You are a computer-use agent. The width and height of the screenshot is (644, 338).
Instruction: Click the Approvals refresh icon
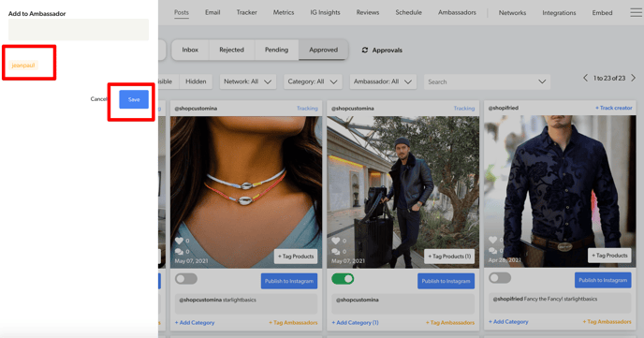click(x=365, y=51)
